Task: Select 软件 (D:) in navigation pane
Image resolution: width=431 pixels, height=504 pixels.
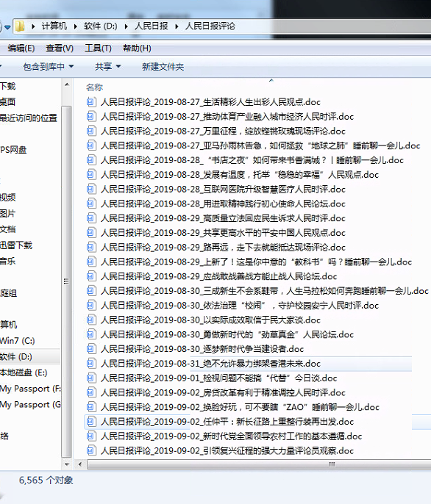Action: click(x=16, y=356)
